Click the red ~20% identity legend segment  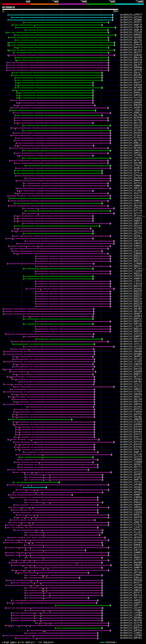tap(16, 4)
